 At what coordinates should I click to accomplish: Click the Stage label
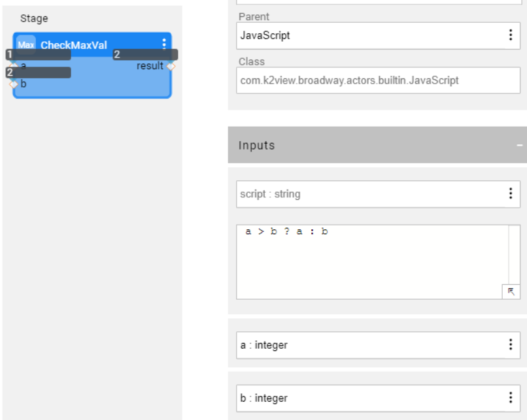pos(34,18)
